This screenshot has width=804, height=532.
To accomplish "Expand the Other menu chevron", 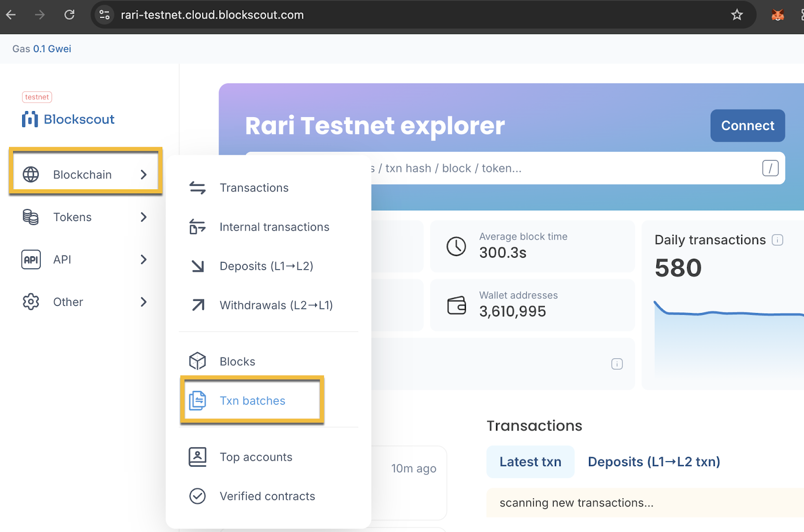I will (x=144, y=301).
